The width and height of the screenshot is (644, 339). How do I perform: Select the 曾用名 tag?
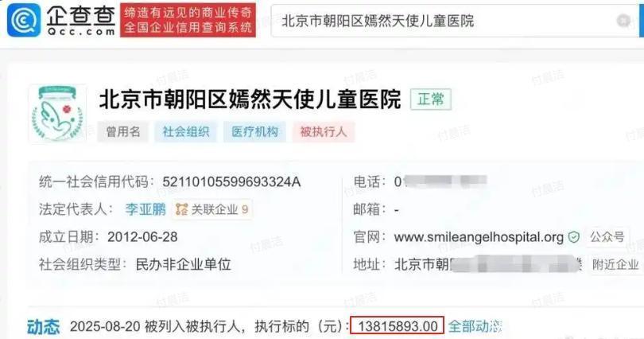click(x=122, y=132)
